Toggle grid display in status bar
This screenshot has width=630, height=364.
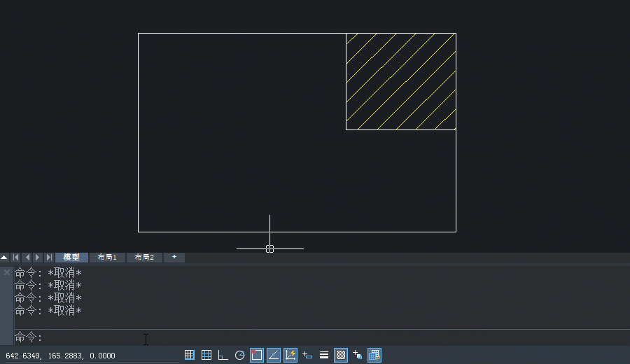pos(206,355)
